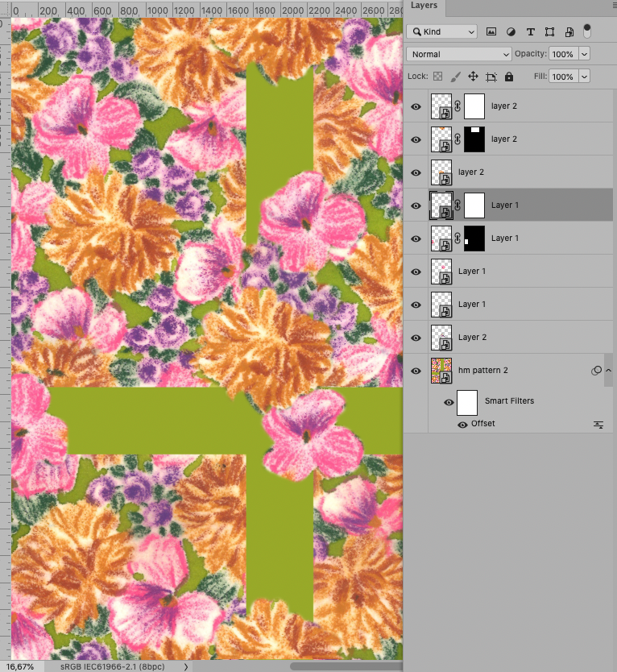Open Normal blend mode dropdown
The height and width of the screenshot is (672, 617).
tap(459, 54)
